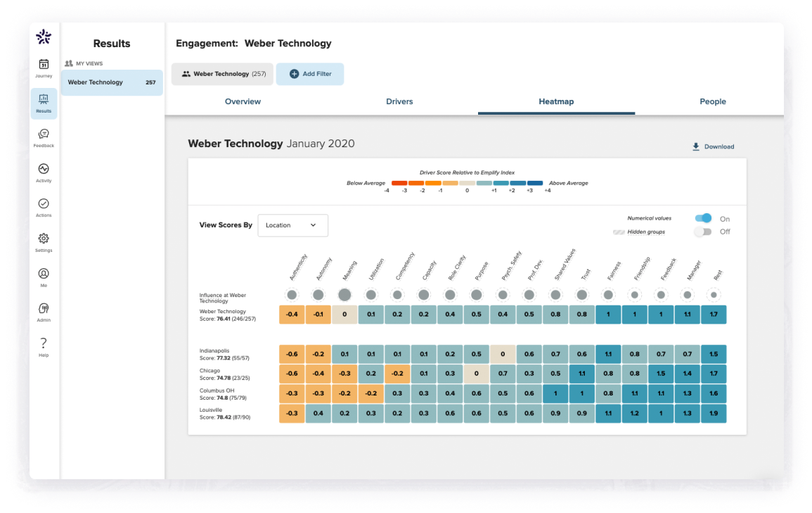812x513 pixels.
Task: Click the darkest blue +4 legend swatch
Action: [x=535, y=183]
